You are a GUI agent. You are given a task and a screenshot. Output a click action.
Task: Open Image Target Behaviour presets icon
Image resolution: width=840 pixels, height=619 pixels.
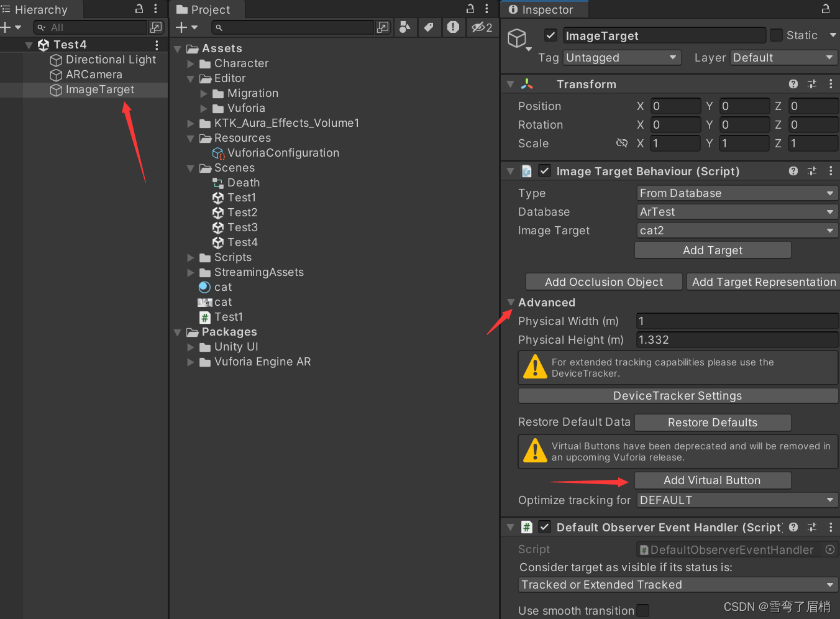pyautogui.click(x=812, y=171)
